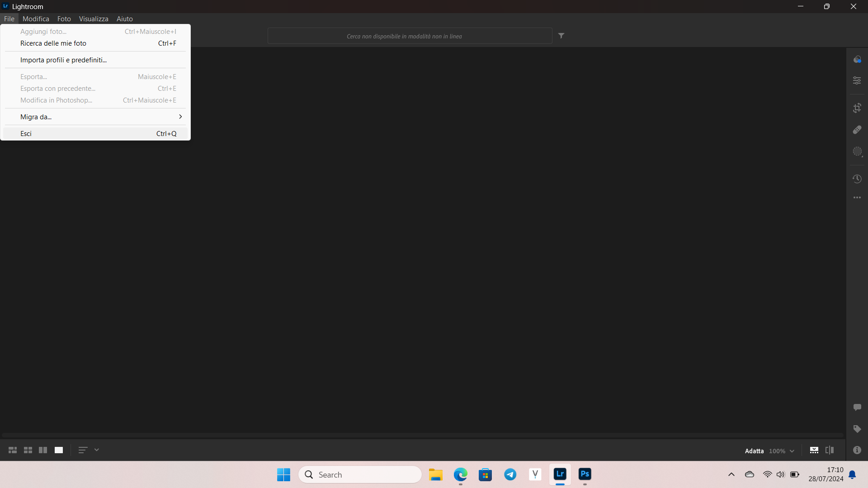Click the sort order icon
This screenshot has height=488, width=868.
pyautogui.click(x=83, y=450)
